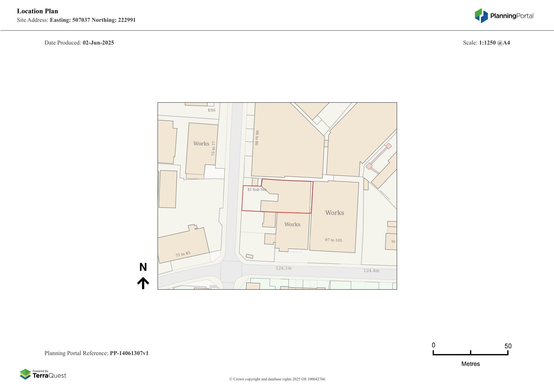Viewport: 554px width, 392px height.
Task: Click the Metres label under scale bar
Action: click(470, 364)
